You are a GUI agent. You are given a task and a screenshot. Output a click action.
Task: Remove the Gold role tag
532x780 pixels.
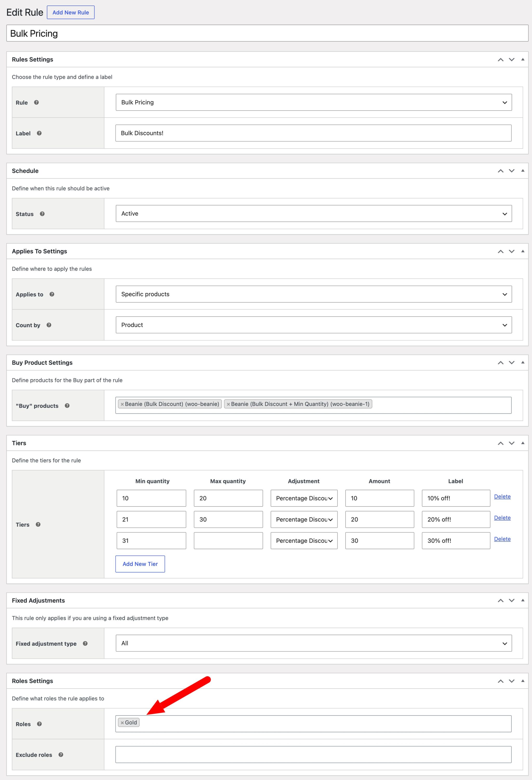[x=122, y=723]
